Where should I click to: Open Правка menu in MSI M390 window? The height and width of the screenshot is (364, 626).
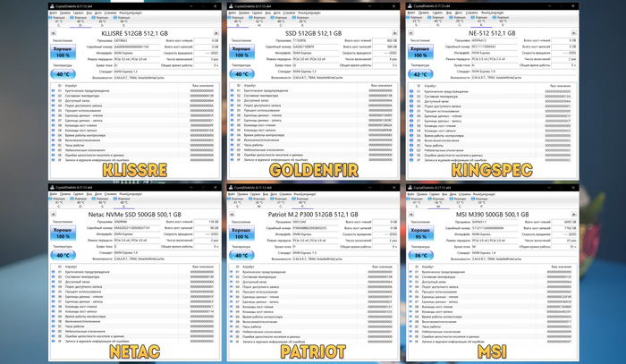(424, 194)
